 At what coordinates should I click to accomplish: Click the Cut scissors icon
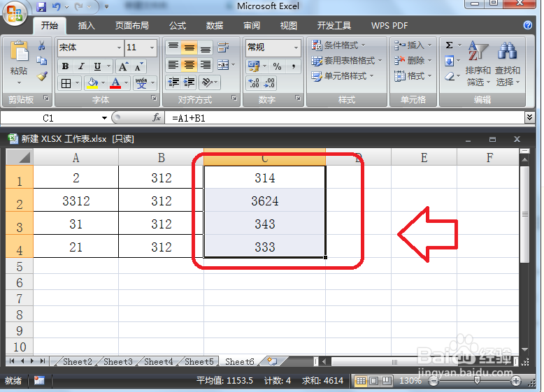(42, 45)
